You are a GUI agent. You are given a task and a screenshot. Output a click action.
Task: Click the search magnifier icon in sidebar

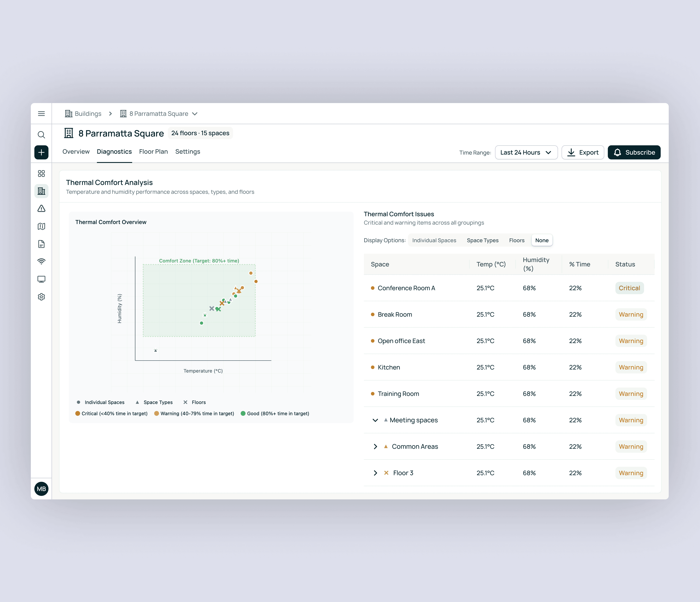coord(41,135)
